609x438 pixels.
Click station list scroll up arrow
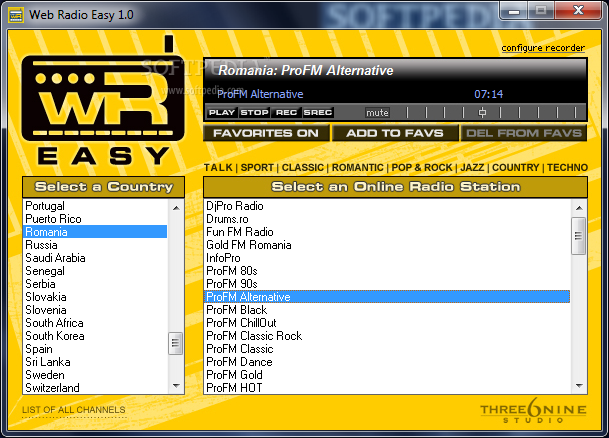tap(579, 208)
